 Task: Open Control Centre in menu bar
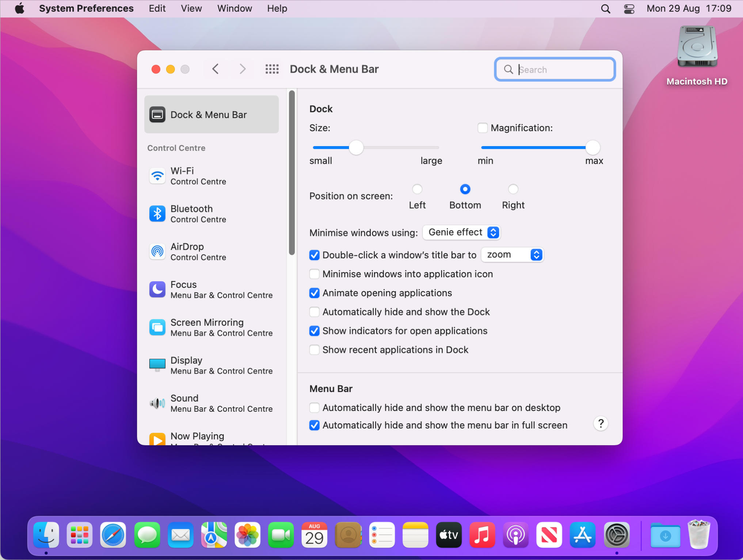point(629,9)
